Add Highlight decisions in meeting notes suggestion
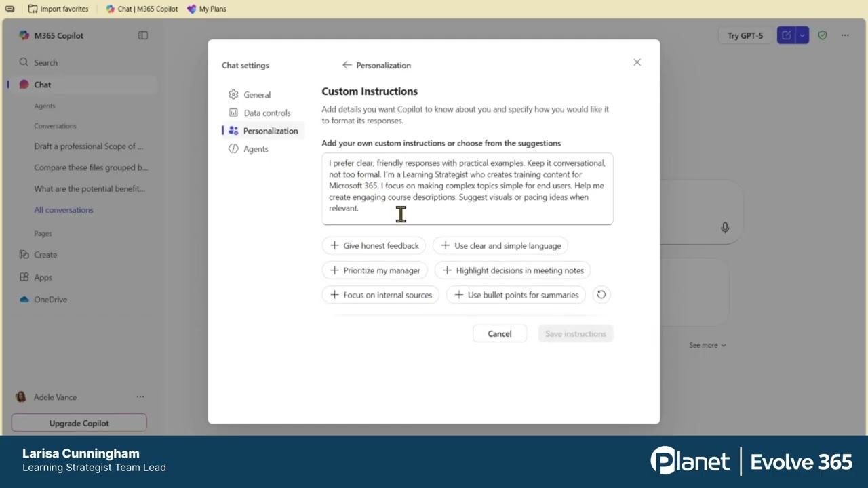Image resolution: width=868 pixels, height=488 pixels. tap(513, 270)
